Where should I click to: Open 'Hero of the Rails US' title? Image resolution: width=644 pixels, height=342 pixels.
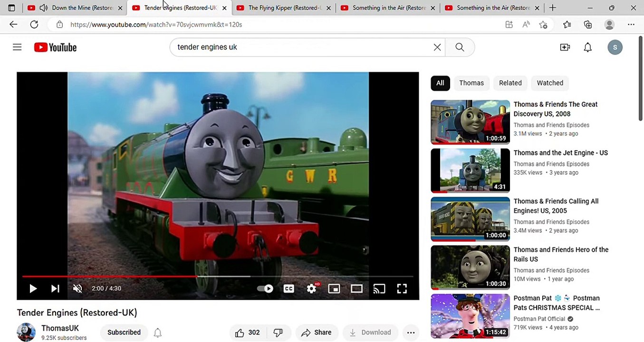pos(561,255)
